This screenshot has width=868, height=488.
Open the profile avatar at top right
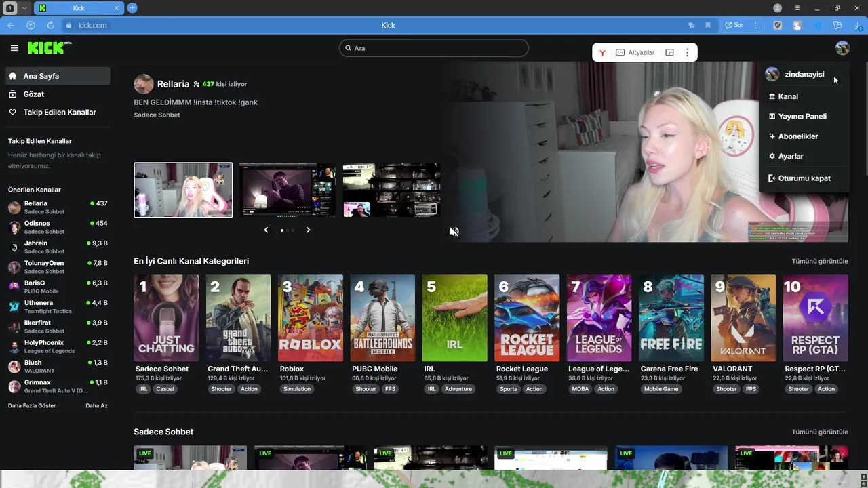pyautogui.click(x=842, y=48)
